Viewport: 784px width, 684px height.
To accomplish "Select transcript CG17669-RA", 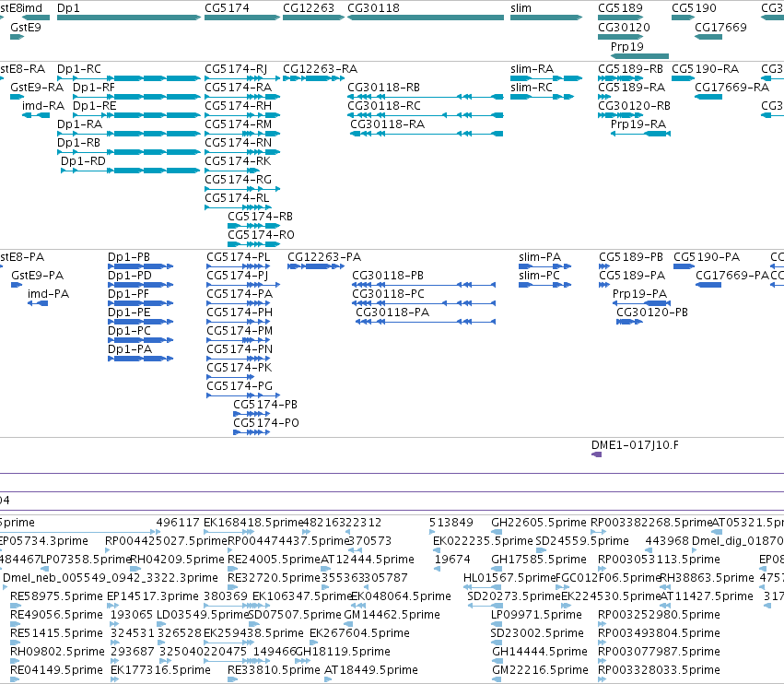I will click(708, 97).
